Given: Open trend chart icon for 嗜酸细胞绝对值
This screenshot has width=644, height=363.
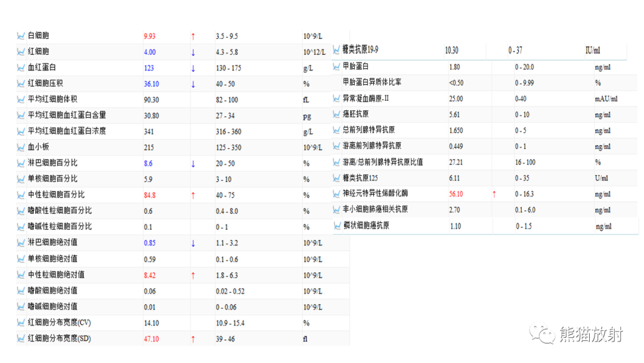Looking at the screenshot, I should click(20, 291).
